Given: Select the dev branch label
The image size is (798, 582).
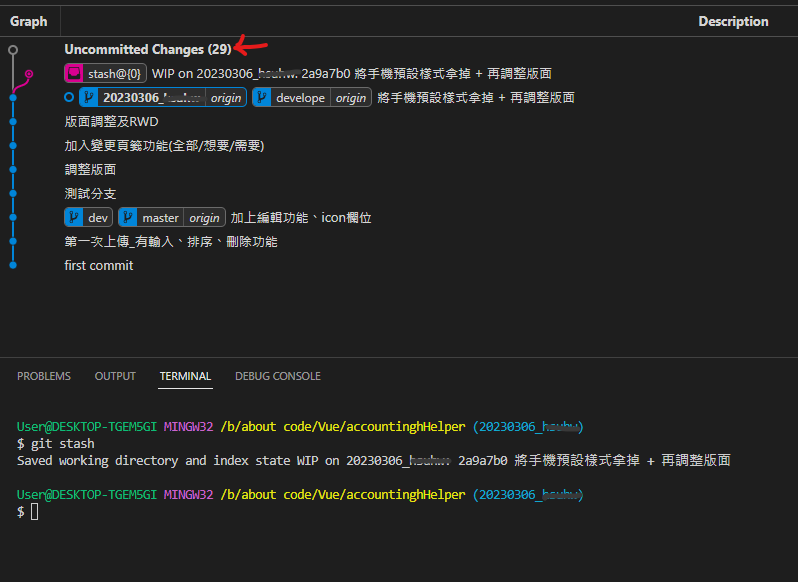Looking at the screenshot, I should (89, 217).
